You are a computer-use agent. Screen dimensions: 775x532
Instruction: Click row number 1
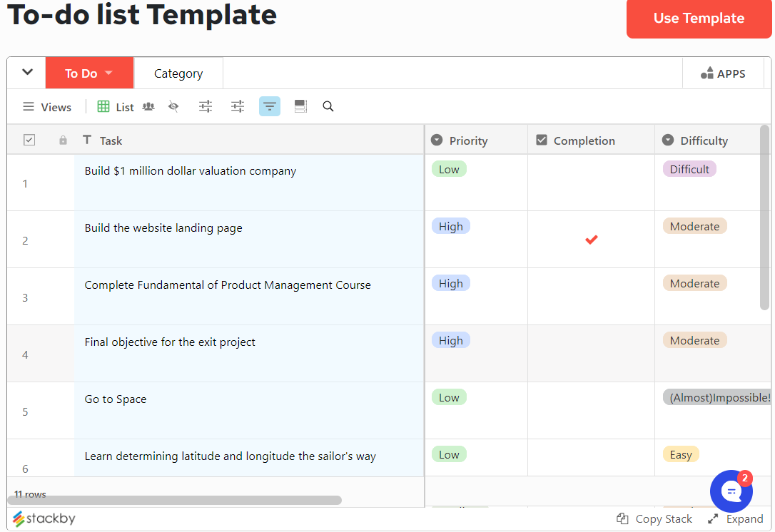click(x=25, y=184)
